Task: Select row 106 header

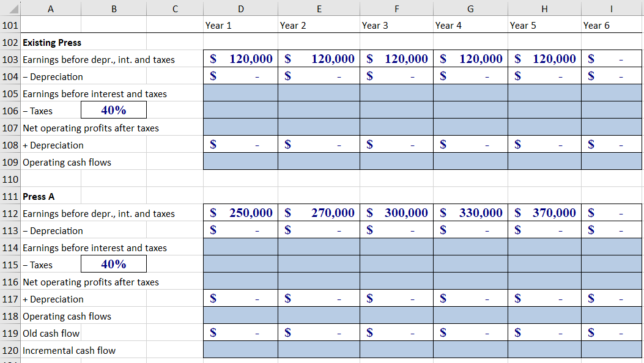Action: 10,111
